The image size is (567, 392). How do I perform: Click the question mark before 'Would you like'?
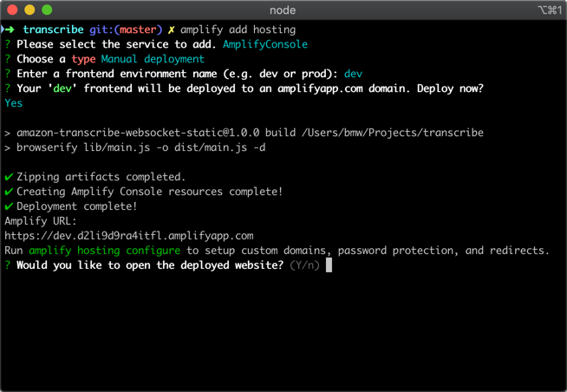[8, 265]
